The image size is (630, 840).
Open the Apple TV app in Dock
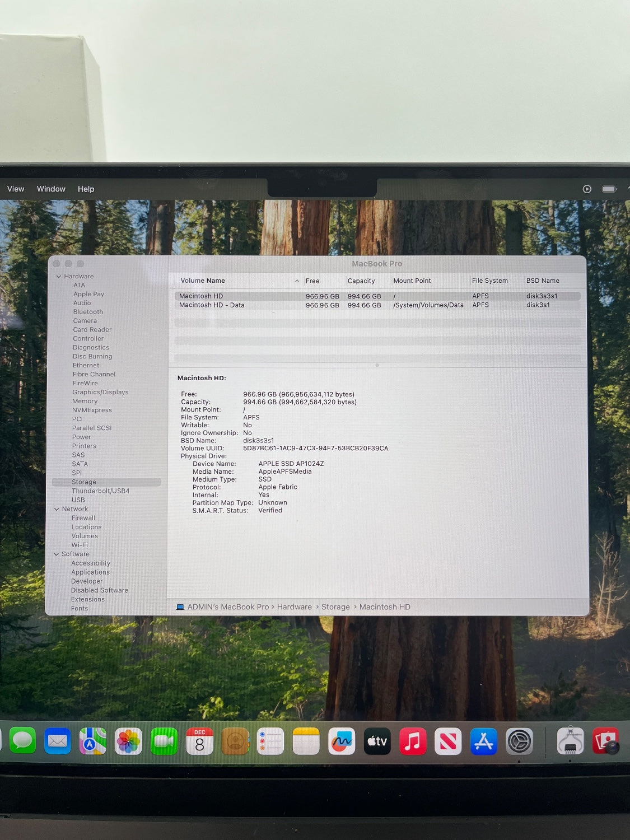tap(377, 741)
